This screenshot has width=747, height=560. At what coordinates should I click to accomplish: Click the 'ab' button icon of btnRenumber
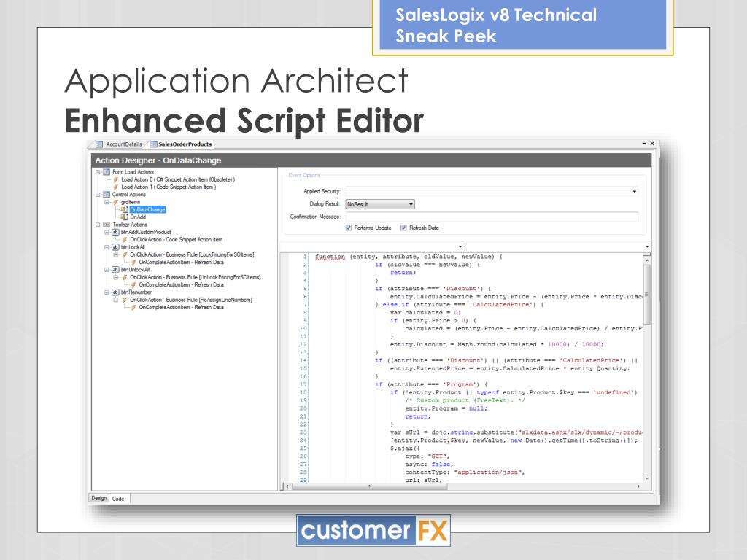[115, 292]
